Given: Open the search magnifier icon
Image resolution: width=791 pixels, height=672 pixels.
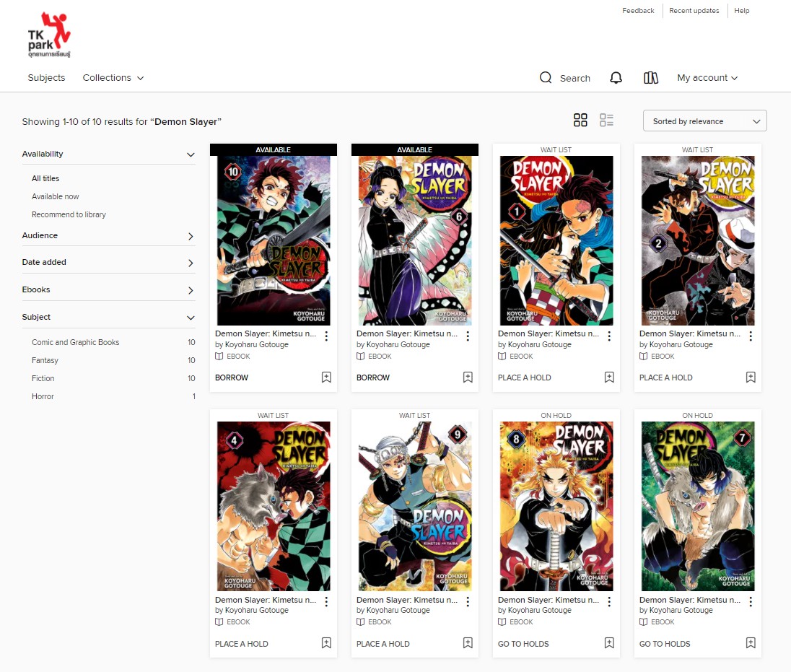Looking at the screenshot, I should pos(546,78).
